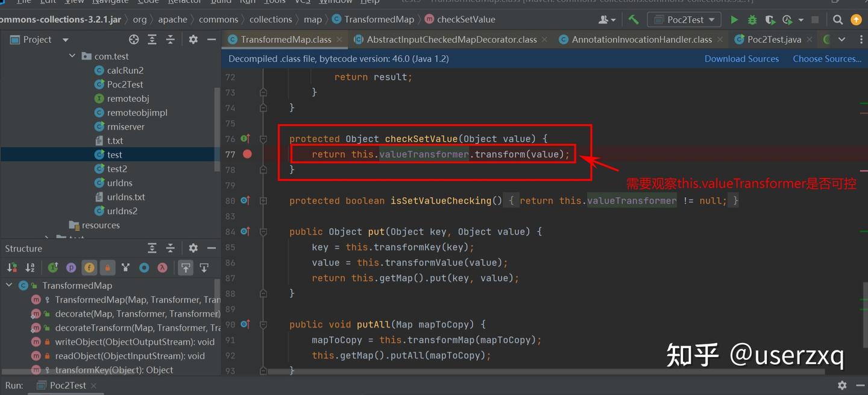
Task: Open the Poc2Test run configuration dropdown
Action: [684, 19]
